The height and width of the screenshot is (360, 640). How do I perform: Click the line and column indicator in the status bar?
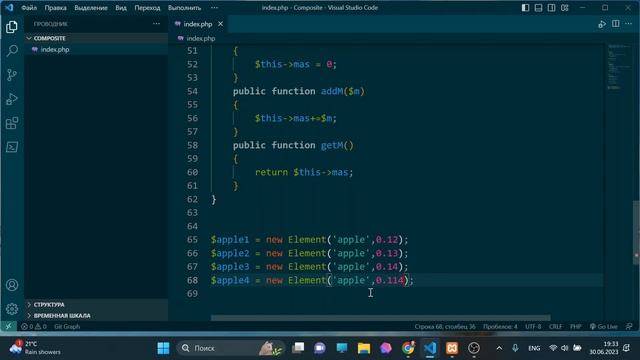pyautogui.click(x=445, y=327)
